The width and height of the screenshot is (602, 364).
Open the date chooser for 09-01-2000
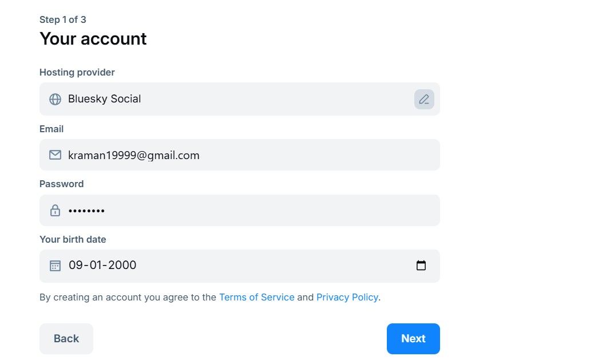coord(421,265)
